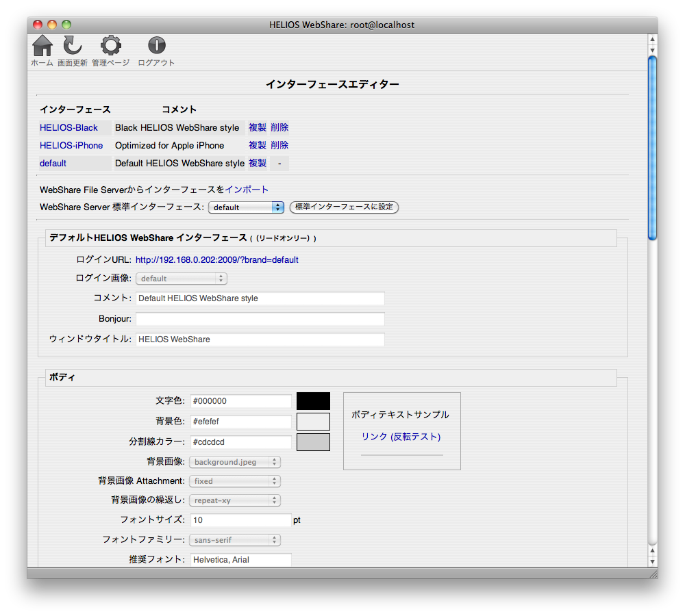Open the HELIOS-iPhone interface link
Screen dimensions: 685x616
71,145
